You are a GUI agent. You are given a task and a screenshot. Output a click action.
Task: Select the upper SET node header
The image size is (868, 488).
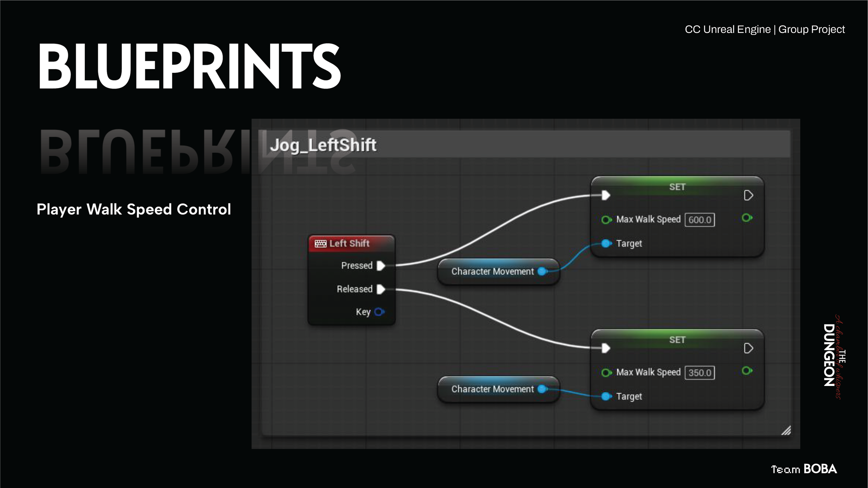[677, 187]
